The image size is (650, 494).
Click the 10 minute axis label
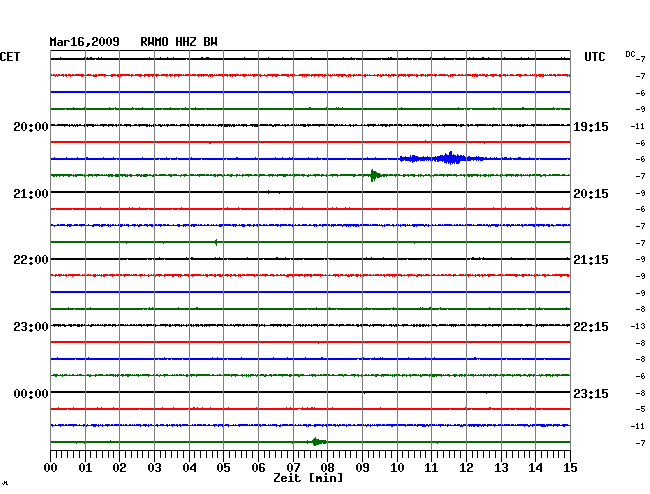pos(397,468)
